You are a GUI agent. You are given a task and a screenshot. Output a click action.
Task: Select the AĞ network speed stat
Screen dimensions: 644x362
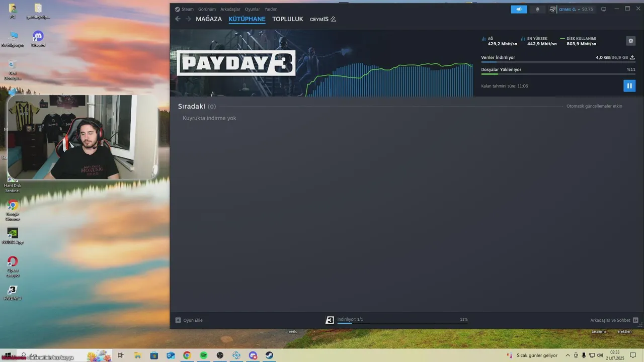pyautogui.click(x=499, y=41)
